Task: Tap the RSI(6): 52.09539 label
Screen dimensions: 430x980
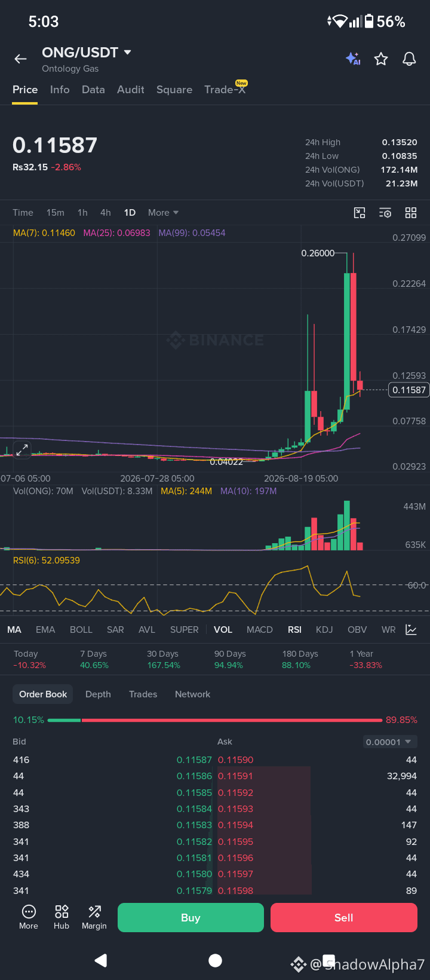Action: (x=47, y=561)
